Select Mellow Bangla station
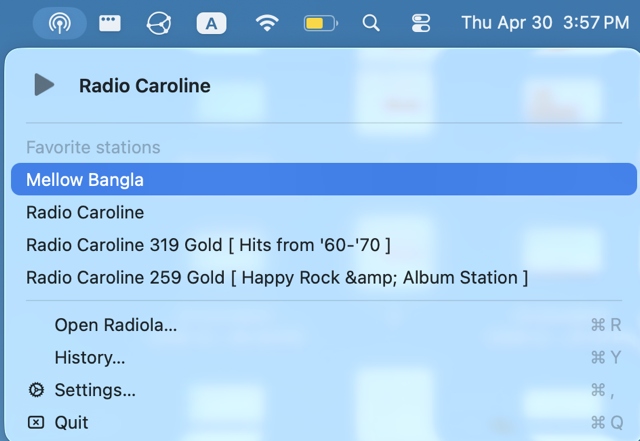Image resolution: width=640 pixels, height=441 pixels. [324, 179]
